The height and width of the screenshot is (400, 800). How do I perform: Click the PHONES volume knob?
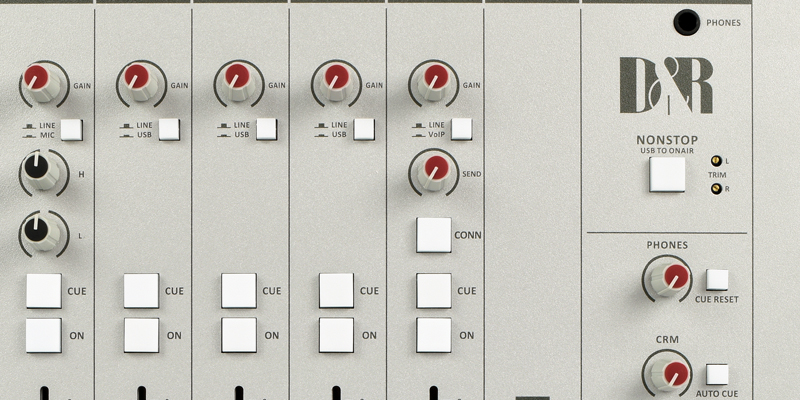(x=668, y=279)
